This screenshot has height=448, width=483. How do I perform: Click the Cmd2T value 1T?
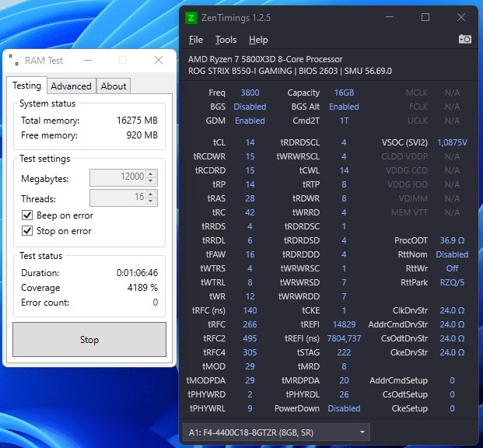click(344, 121)
